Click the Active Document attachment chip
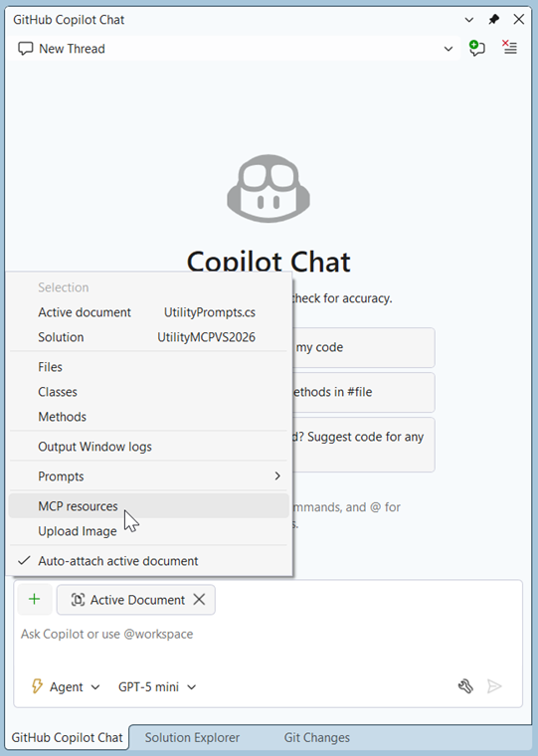The width and height of the screenshot is (538, 756). click(x=136, y=600)
